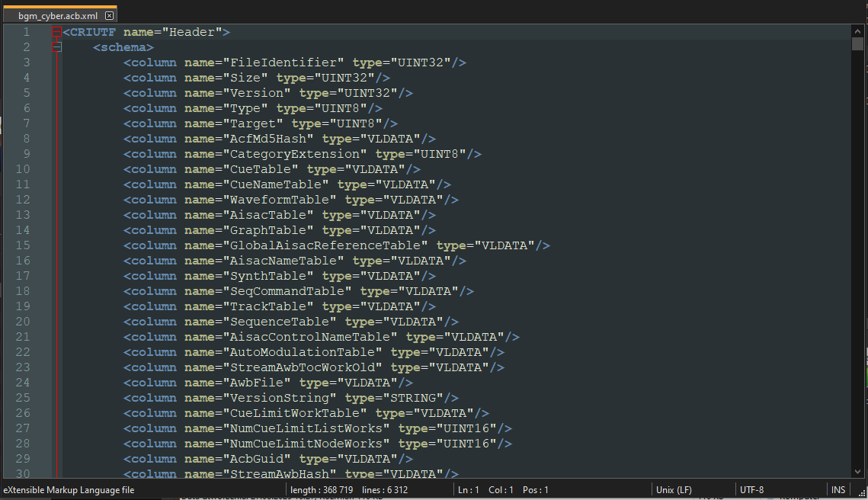Click the Col : 1 status field
868x500 pixels.
pyautogui.click(x=501, y=490)
